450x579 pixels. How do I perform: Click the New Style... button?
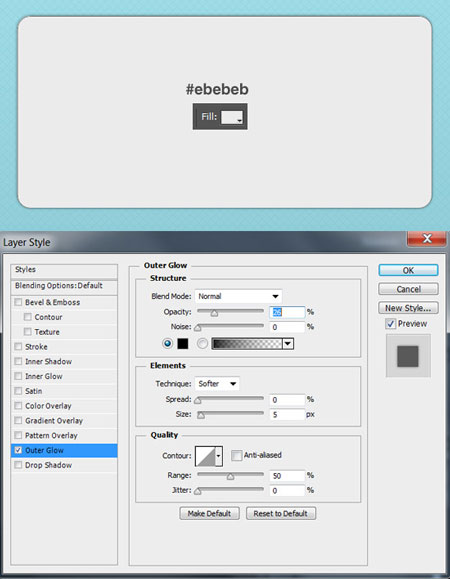[408, 308]
